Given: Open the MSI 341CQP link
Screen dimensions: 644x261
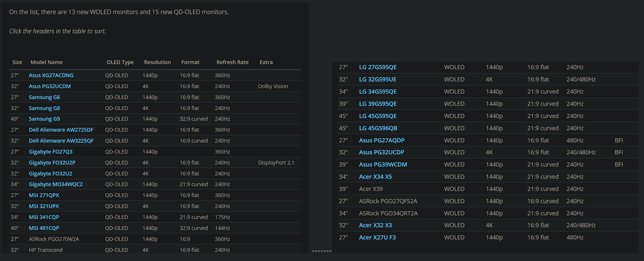Looking at the screenshot, I should [44, 217].
